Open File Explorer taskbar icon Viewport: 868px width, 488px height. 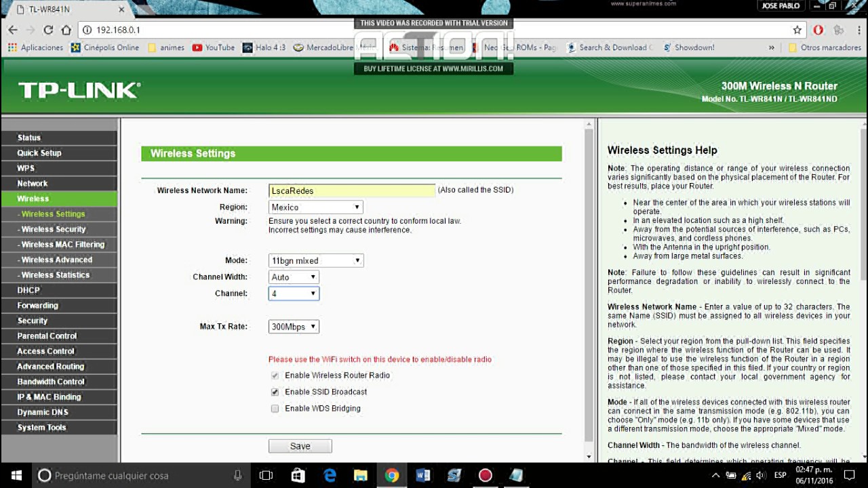click(x=360, y=475)
